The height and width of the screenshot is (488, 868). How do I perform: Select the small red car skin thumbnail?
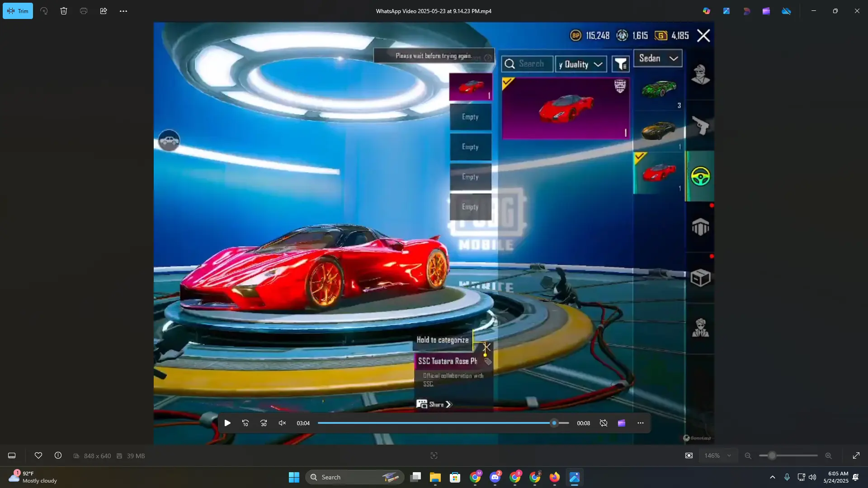coord(659,174)
